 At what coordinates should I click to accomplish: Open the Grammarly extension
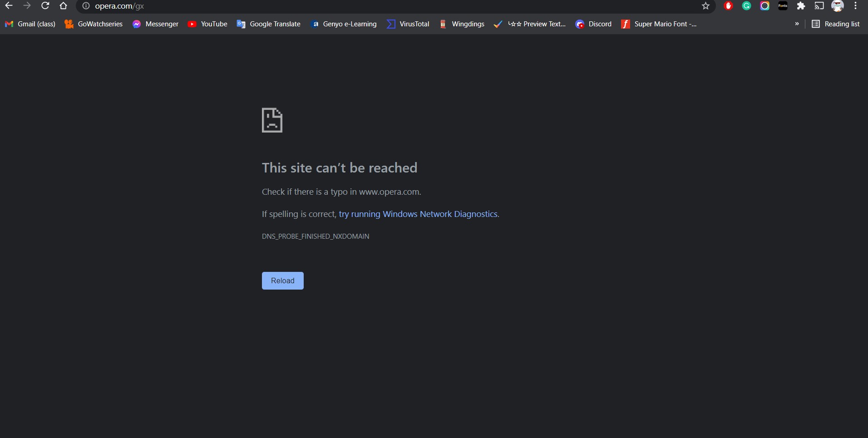[747, 6]
